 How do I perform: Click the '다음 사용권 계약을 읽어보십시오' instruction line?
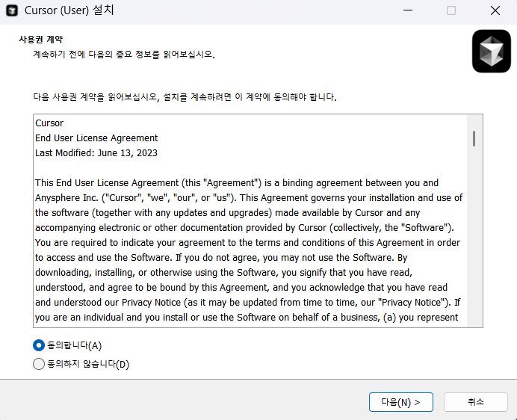tap(185, 97)
